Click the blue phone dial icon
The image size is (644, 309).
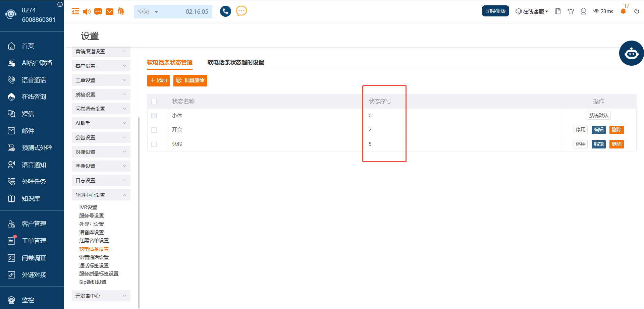click(x=225, y=11)
